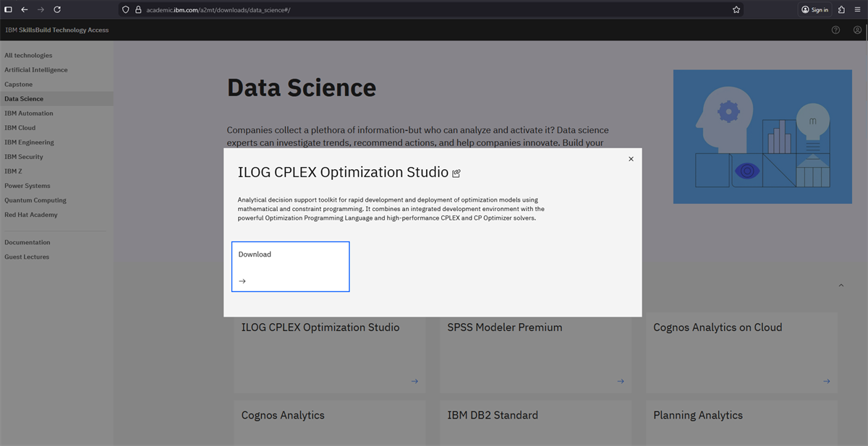Bookmark this page with the star icon

pos(736,10)
